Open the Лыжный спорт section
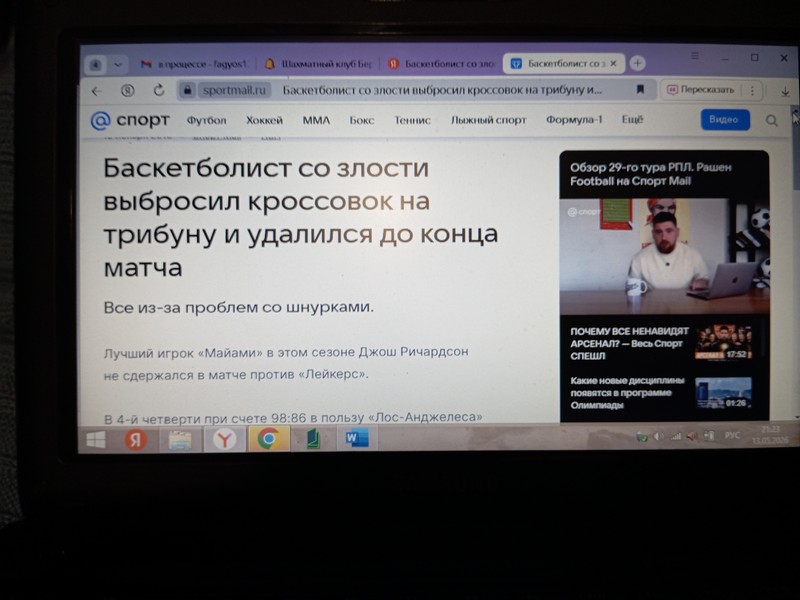Image resolution: width=800 pixels, height=600 pixels. coord(488,120)
